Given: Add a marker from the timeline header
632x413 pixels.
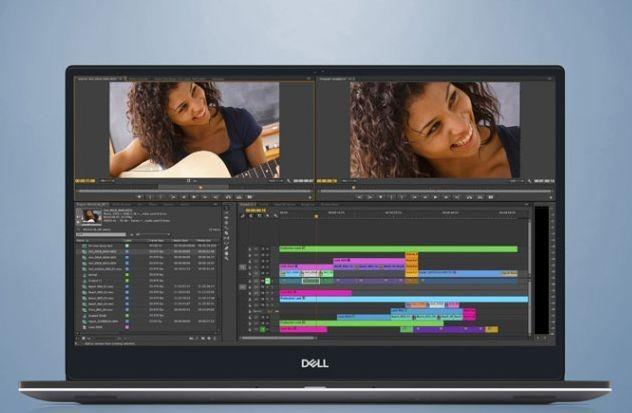Looking at the screenshot, I should point(267,216).
